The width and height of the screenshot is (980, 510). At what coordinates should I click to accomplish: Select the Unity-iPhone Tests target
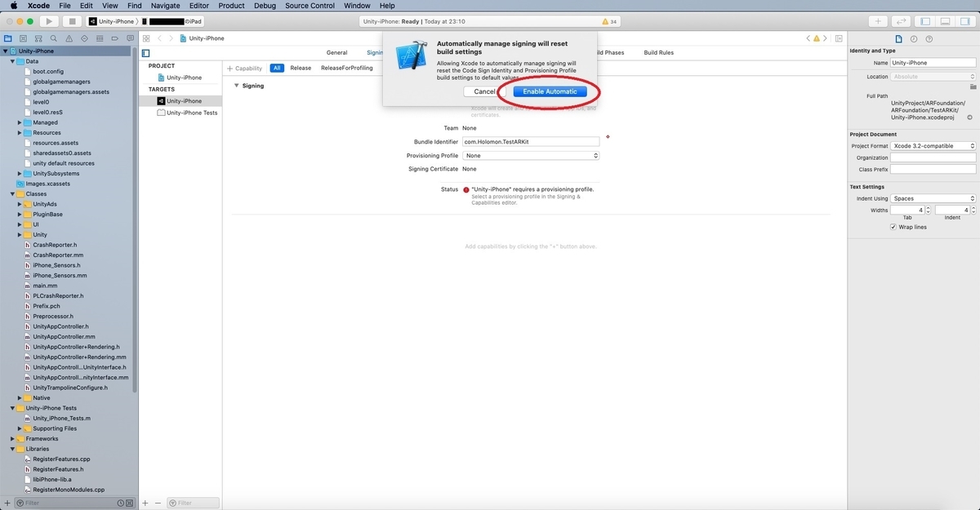click(187, 113)
